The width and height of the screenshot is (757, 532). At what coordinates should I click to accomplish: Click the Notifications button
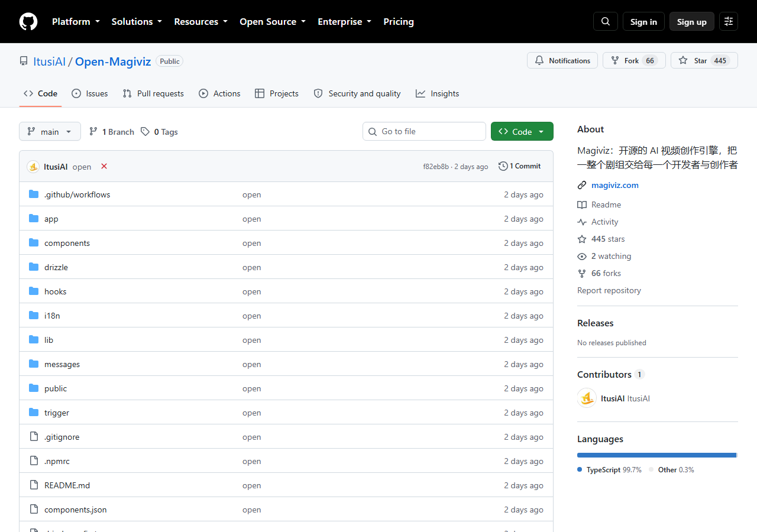point(562,60)
